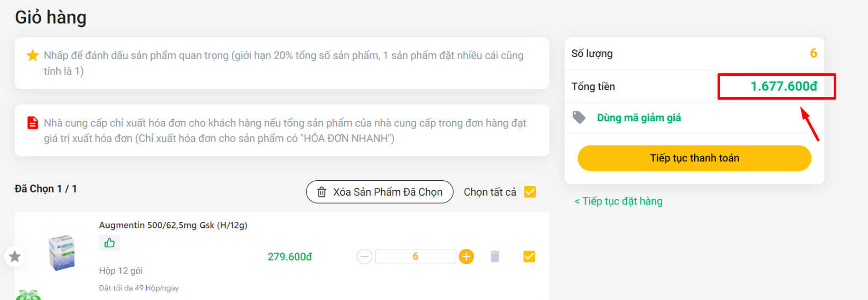The image size is (868, 300).
Task: Click the gray discount tag icon
Action: (x=579, y=118)
